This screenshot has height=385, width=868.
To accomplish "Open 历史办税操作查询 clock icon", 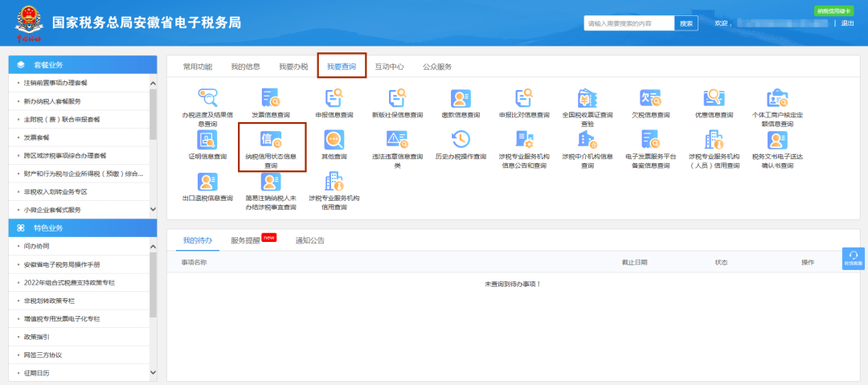I will pyautogui.click(x=461, y=140).
